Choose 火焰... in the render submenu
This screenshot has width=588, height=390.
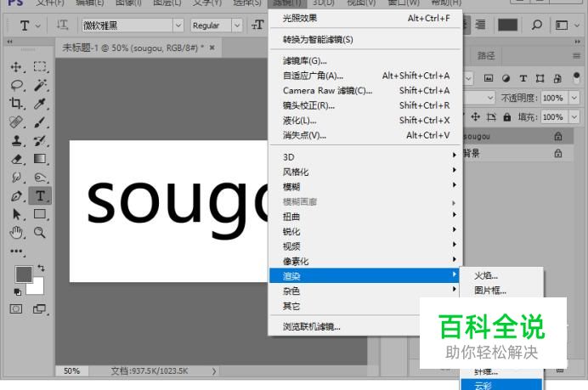point(501,275)
